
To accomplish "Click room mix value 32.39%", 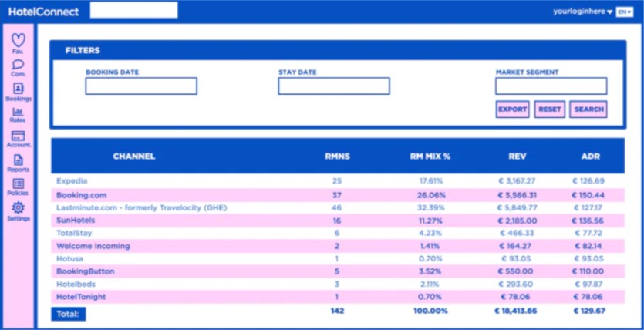I will [430, 207].
